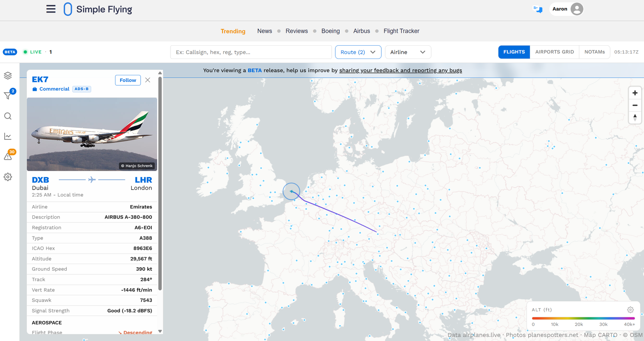Image resolution: width=644 pixels, height=341 pixels.
Task: Expand the Airline dropdown
Action: point(408,52)
